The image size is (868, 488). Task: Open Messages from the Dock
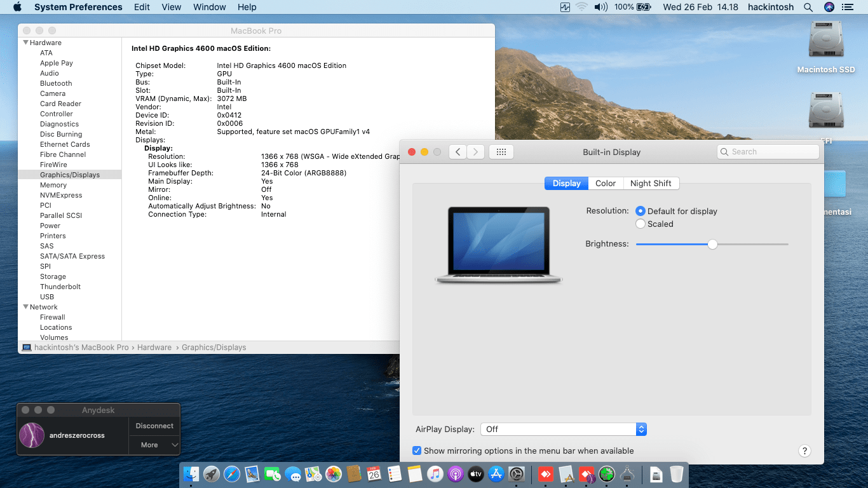coord(293,474)
